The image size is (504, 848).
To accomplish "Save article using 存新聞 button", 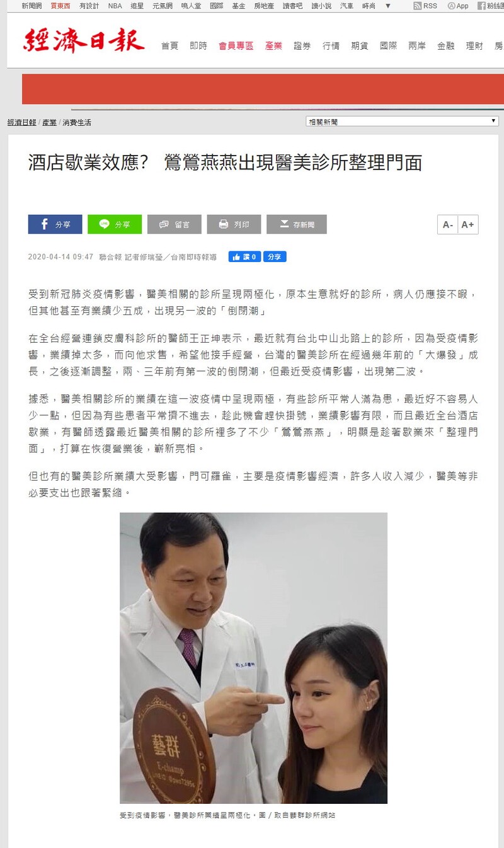I will pyautogui.click(x=296, y=224).
